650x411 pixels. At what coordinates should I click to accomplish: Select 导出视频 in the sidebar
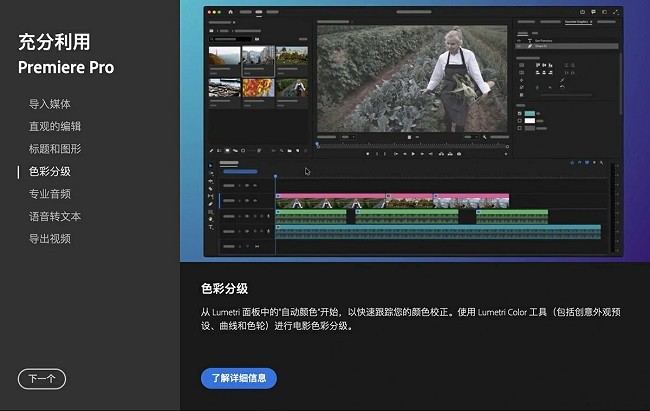click(49, 239)
